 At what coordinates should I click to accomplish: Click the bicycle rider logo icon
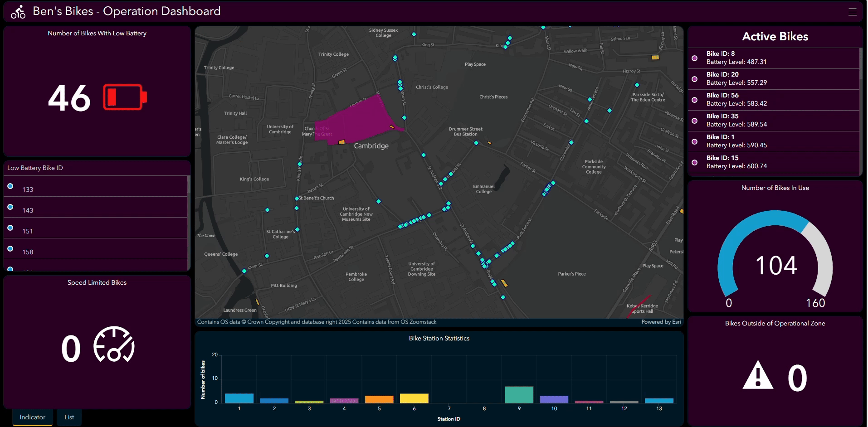(18, 12)
